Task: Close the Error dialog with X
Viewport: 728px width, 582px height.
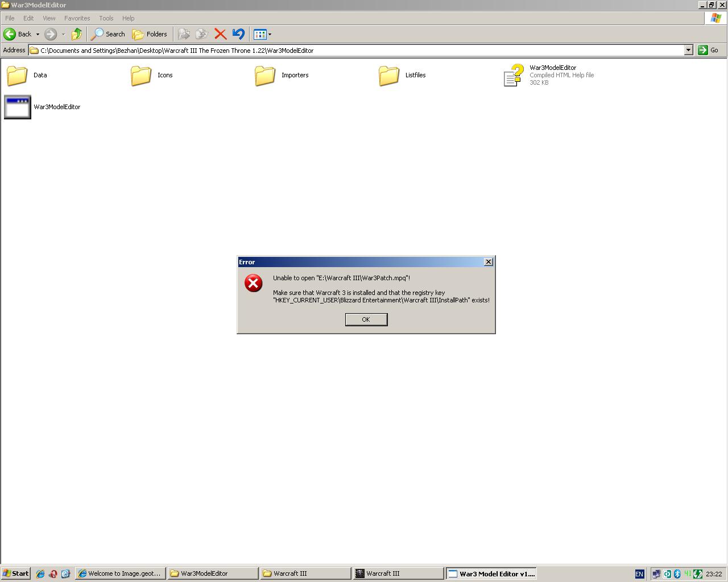Action: pyautogui.click(x=488, y=262)
